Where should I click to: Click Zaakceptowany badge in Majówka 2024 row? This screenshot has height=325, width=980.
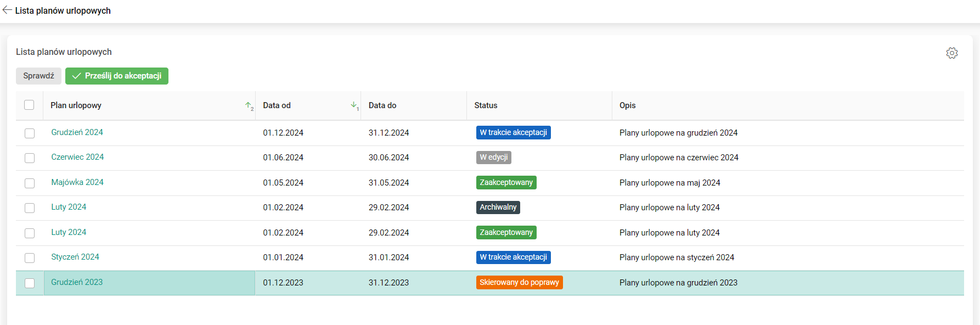(x=506, y=182)
